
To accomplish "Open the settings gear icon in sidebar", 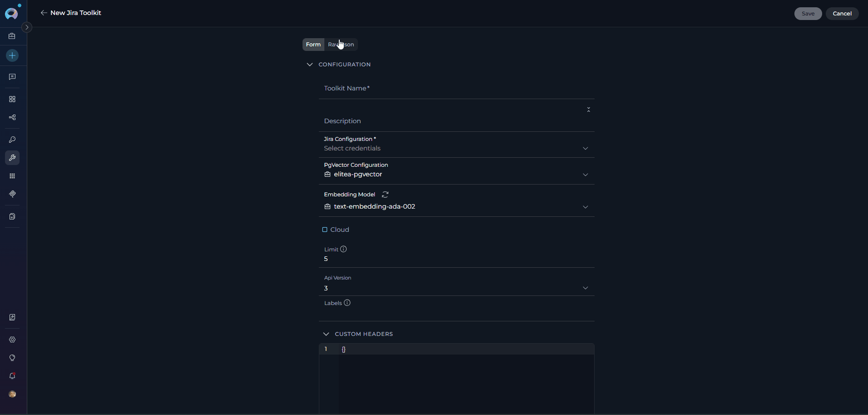I will point(12,340).
